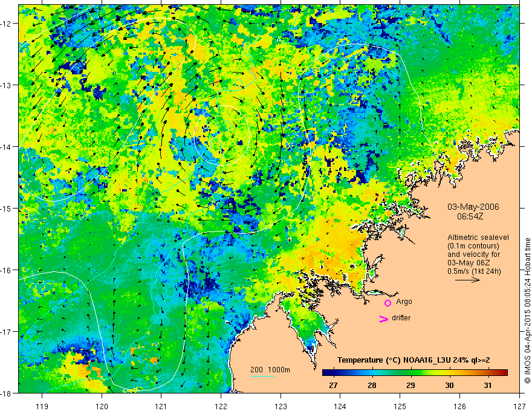Click the magenta Argo circle legend symbol
Viewport: 532px width, 411px height.
coord(388,303)
